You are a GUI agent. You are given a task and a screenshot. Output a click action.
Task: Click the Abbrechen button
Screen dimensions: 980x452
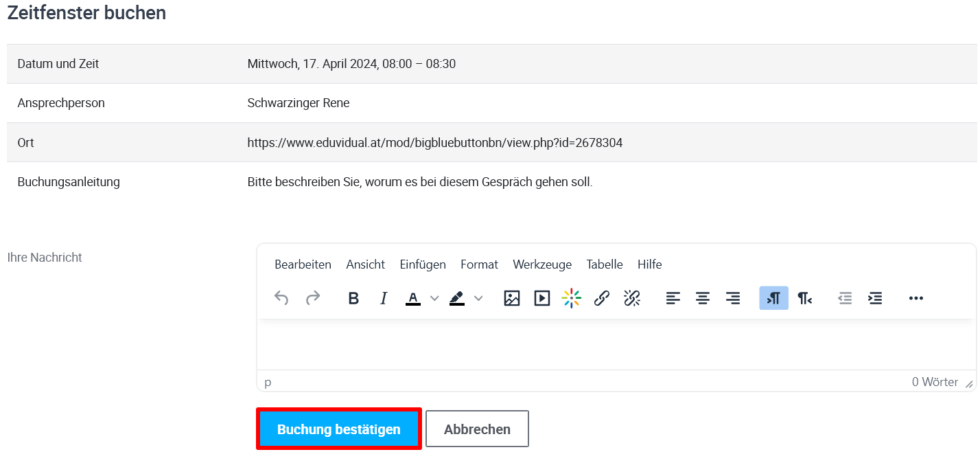[x=477, y=429]
